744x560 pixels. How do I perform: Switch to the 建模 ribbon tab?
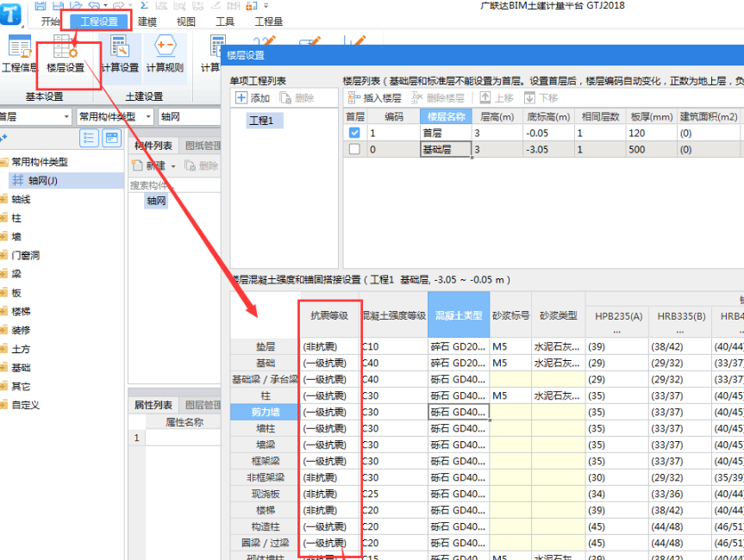pos(147,22)
